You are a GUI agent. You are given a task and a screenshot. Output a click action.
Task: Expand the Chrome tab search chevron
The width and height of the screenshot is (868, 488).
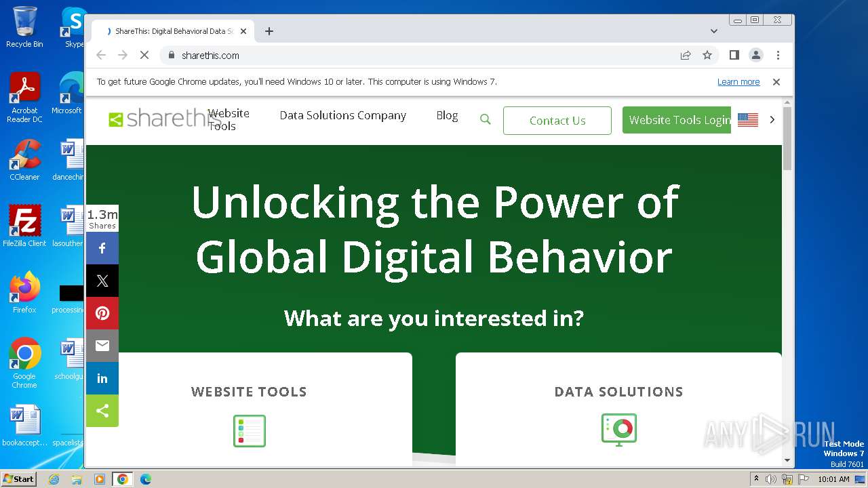(x=713, y=31)
